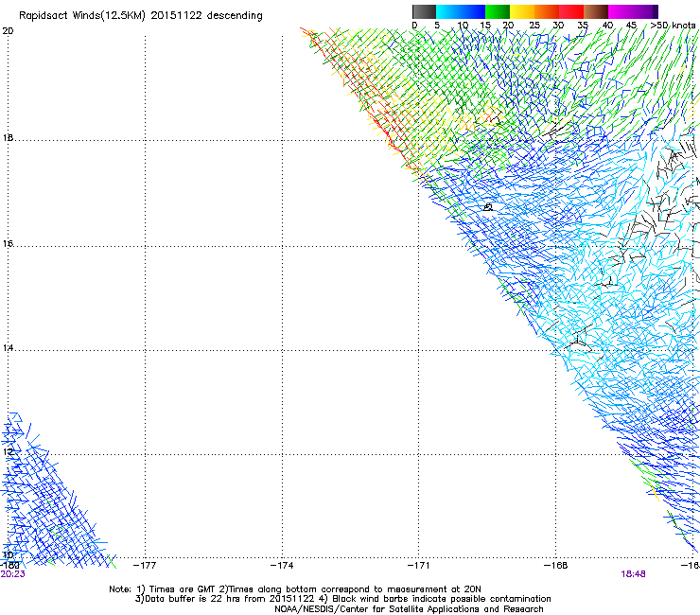The image size is (700, 615).
Task: Click the latitude label "20"
Action: pos(8,31)
